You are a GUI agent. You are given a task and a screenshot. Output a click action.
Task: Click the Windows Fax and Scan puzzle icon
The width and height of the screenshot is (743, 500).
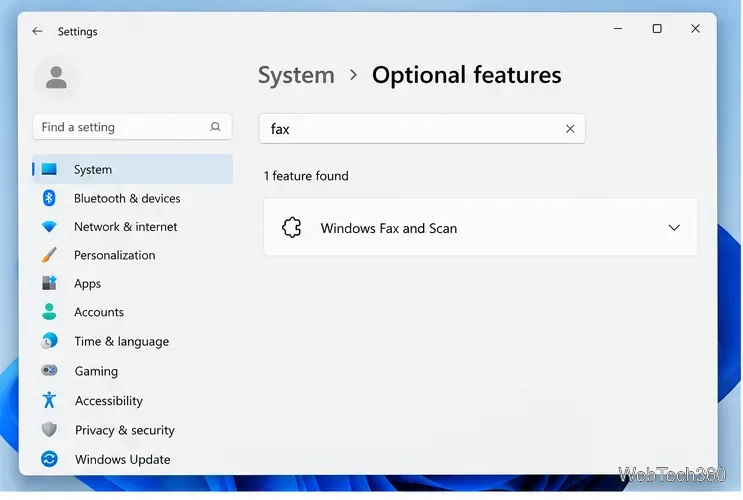pyautogui.click(x=291, y=227)
